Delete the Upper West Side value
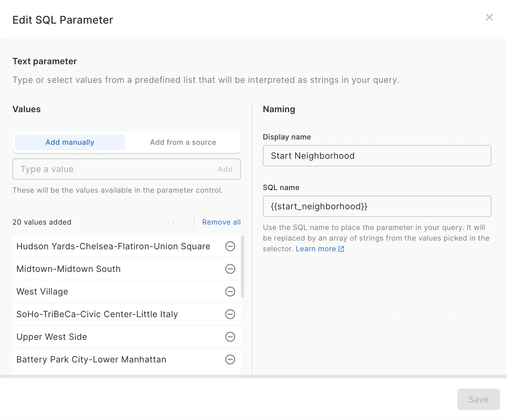The height and width of the screenshot is (420, 507). coord(230,337)
